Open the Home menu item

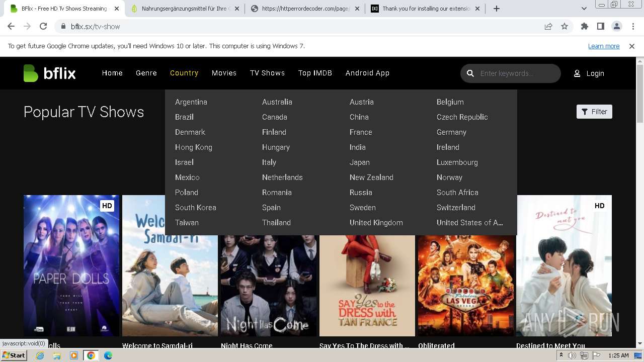[112, 73]
